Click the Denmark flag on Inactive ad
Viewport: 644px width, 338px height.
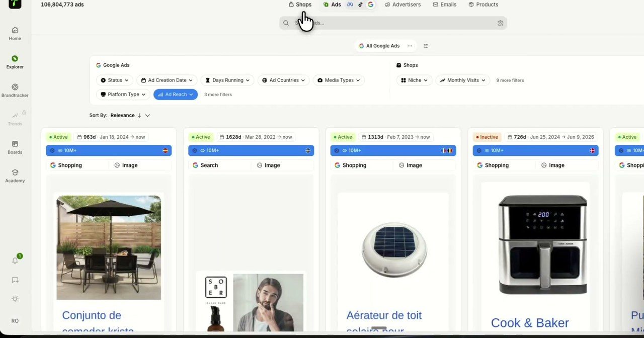pos(592,150)
